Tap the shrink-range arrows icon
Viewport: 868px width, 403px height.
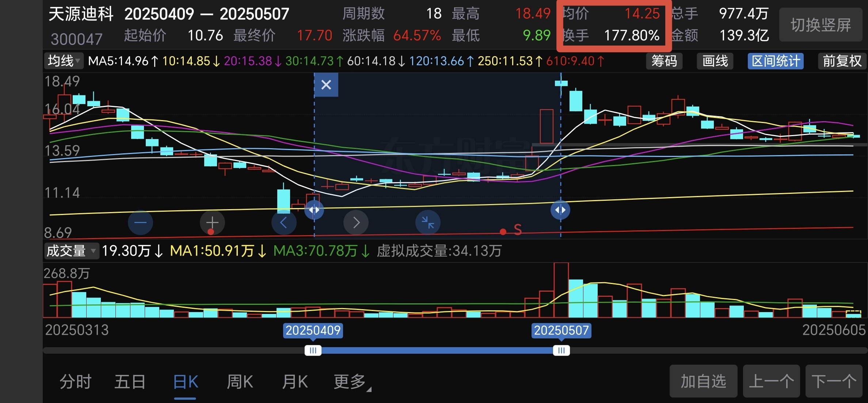[x=428, y=222]
